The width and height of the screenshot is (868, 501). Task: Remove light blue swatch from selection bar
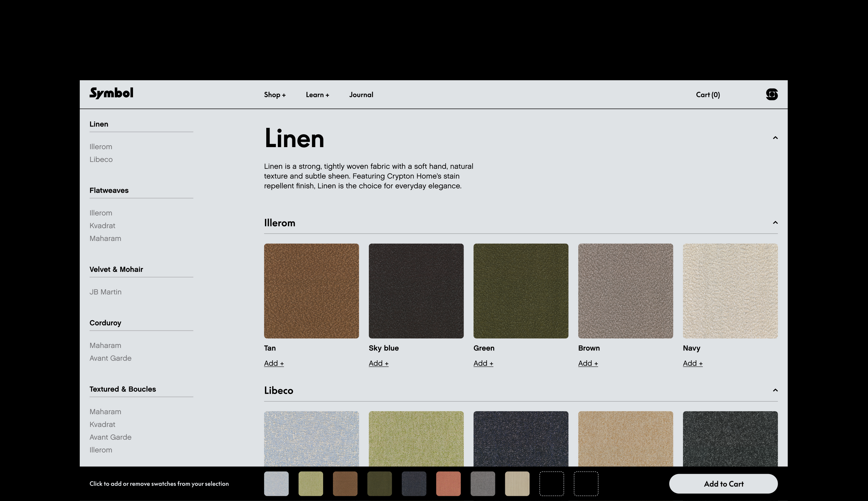click(x=276, y=484)
